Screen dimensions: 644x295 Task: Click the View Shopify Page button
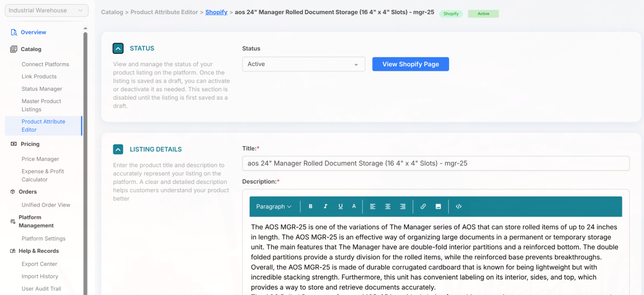[x=410, y=64]
